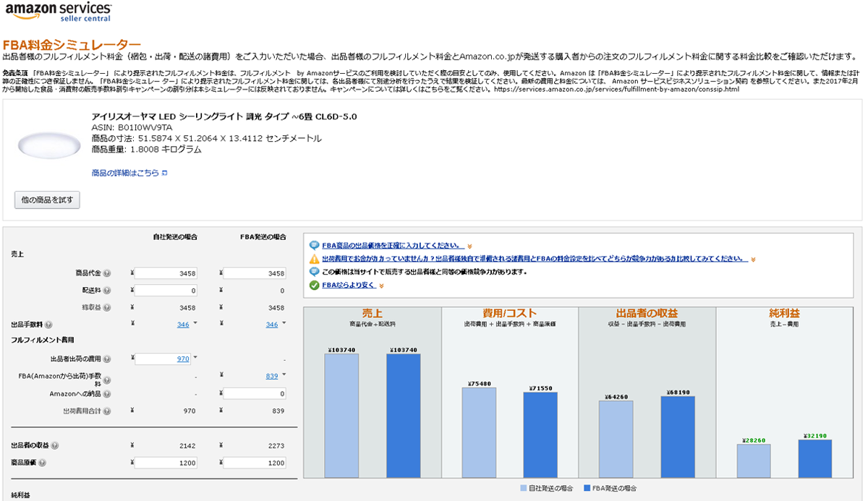
Task: Click the 自社発送 商品代金 input field
Action: 166,273
